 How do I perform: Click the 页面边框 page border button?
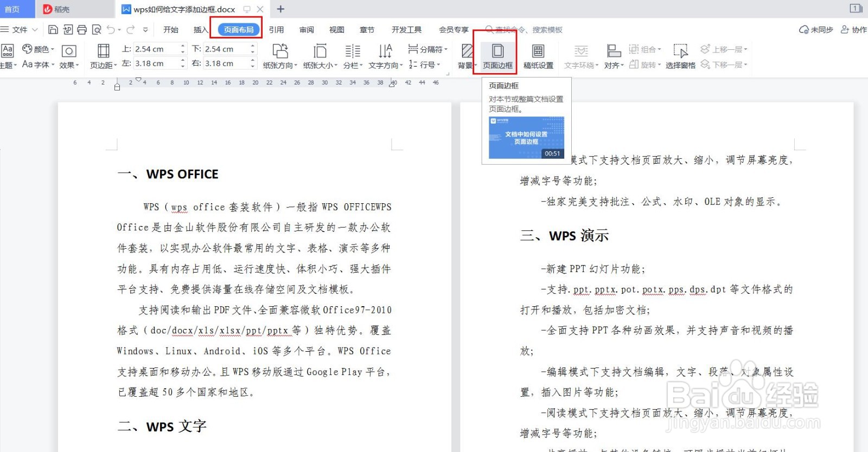tap(497, 56)
